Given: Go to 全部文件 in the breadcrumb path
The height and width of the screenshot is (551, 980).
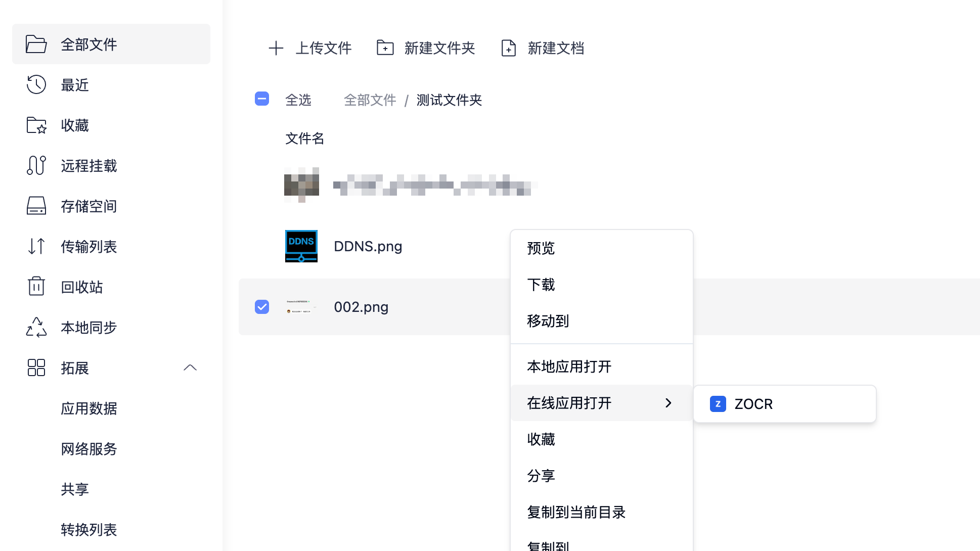Looking at the screenshot, I should (x=370, y=100).
